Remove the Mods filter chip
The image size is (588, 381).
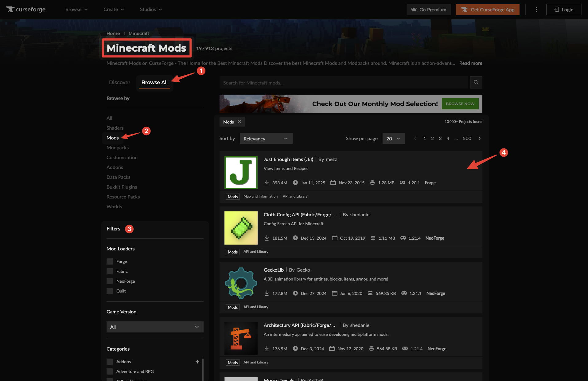click(239, 122)
